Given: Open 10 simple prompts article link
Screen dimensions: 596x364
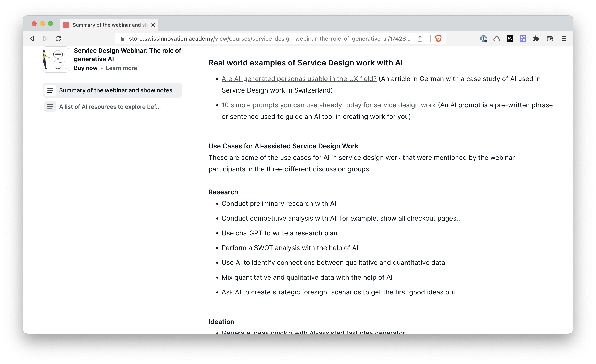Looking at the screenshot, I should coord(328,105).
